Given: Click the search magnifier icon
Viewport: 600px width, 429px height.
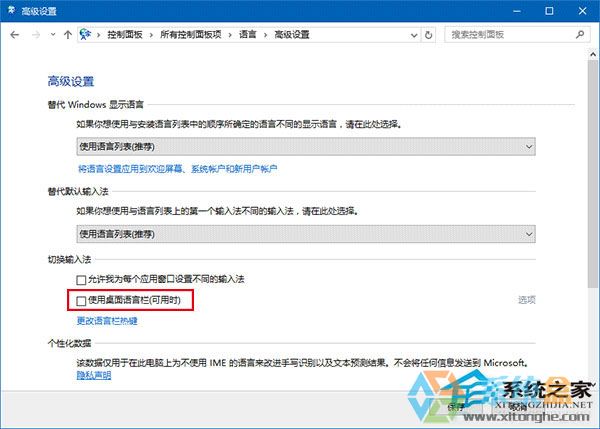Looking at the screenshot, I should tap(580, 34).
